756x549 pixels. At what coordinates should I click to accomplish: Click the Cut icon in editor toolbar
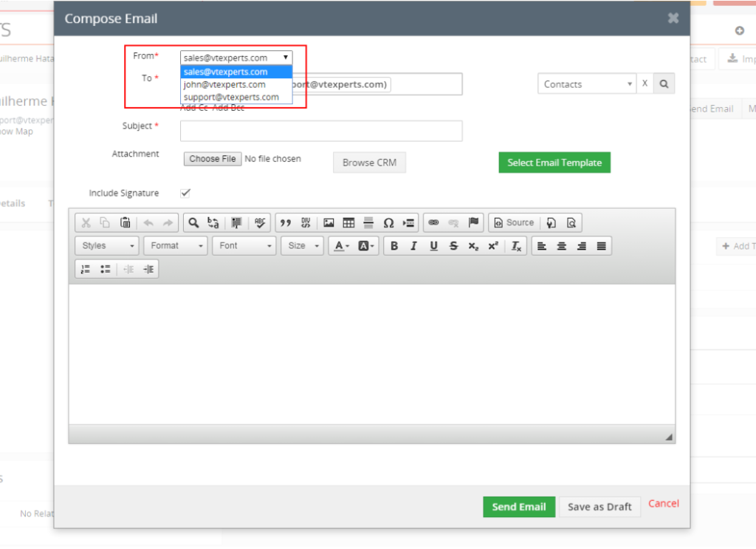86,223
